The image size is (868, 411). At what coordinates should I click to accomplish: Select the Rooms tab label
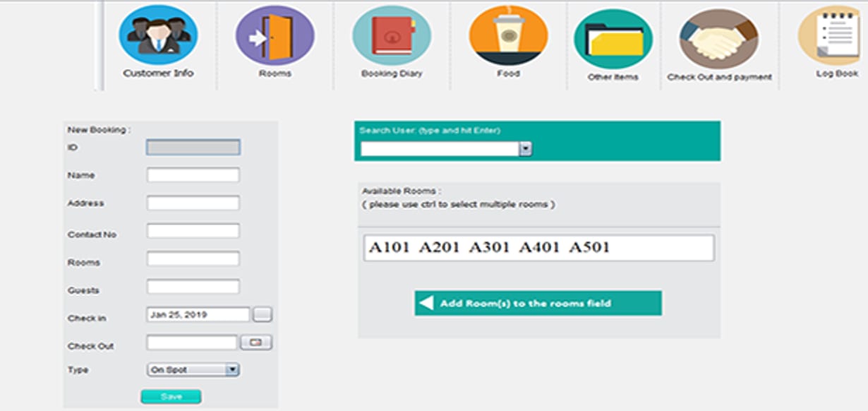click(x=275, y=73)
